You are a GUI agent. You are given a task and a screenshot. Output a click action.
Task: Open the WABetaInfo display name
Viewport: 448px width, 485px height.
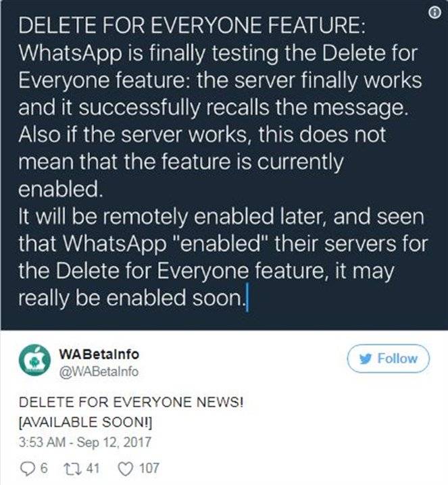(99, 354)
